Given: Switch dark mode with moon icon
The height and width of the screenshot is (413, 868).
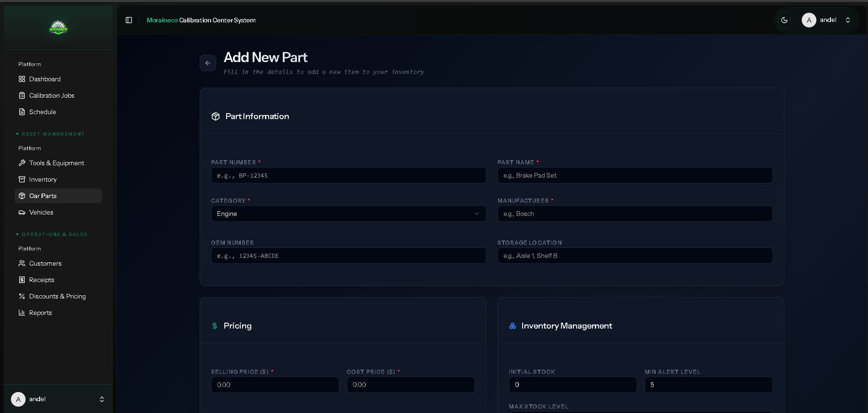Looking at the screenshot, I should 784,20.
